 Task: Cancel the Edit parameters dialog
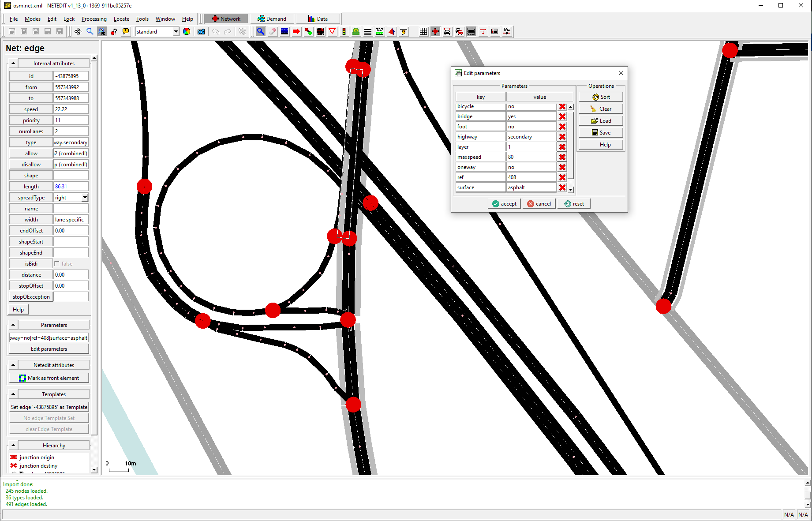click(x=539, y=204)
